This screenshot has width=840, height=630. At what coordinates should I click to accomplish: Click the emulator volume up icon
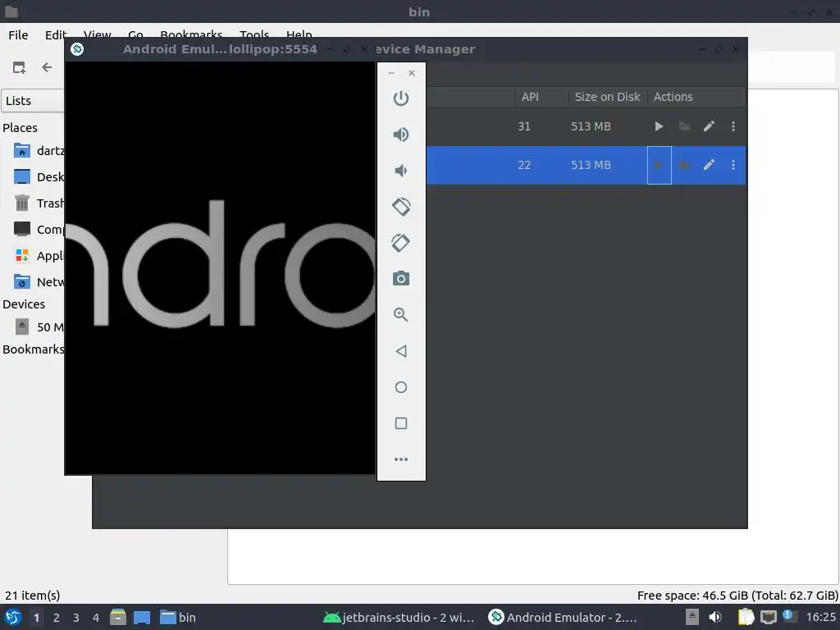tap(400, 134)
